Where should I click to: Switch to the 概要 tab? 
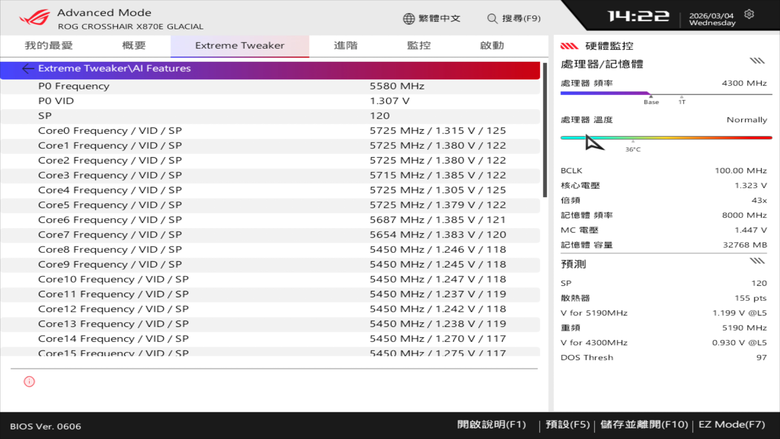[x=134, y=46]
